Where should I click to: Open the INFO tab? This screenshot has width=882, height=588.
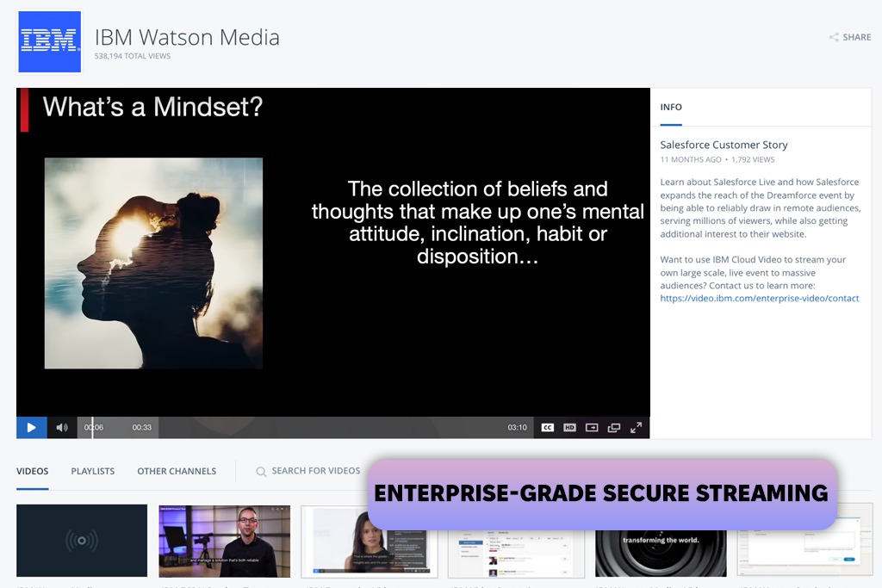(671, 108)
